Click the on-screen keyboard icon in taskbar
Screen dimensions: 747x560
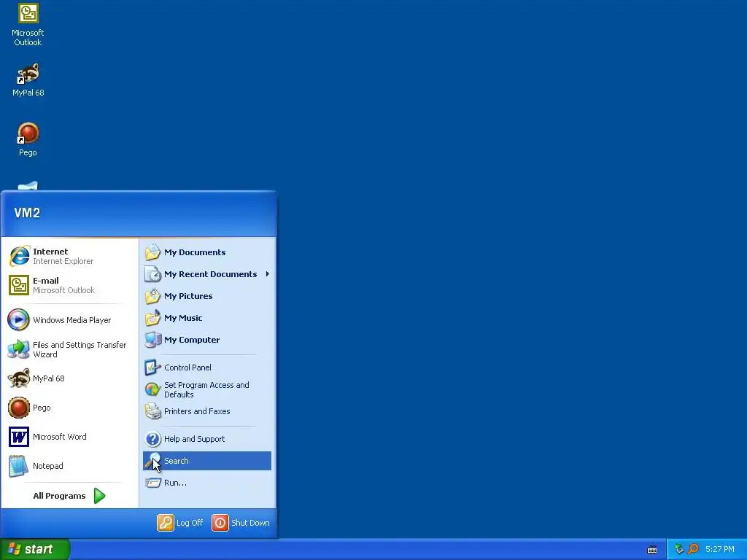pyautogui.click(x=652, y=550)
